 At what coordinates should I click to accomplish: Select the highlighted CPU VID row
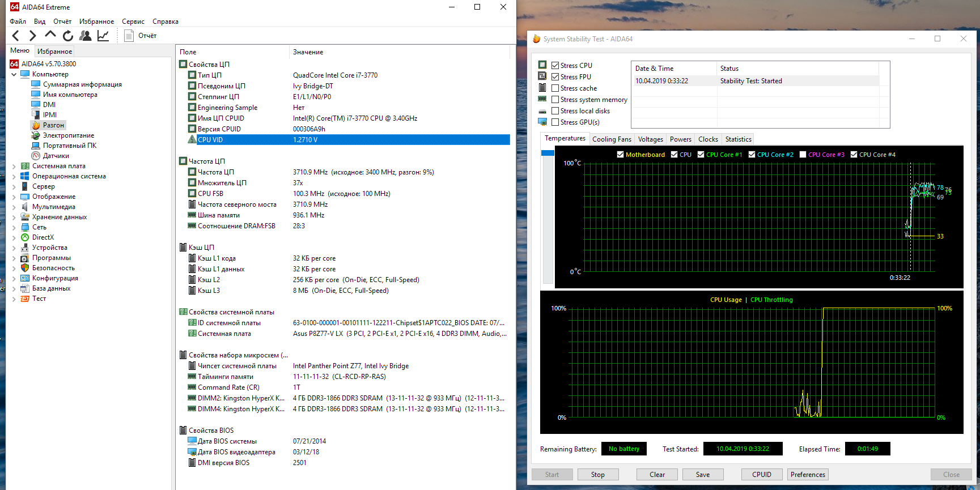(x=348, y=140)
